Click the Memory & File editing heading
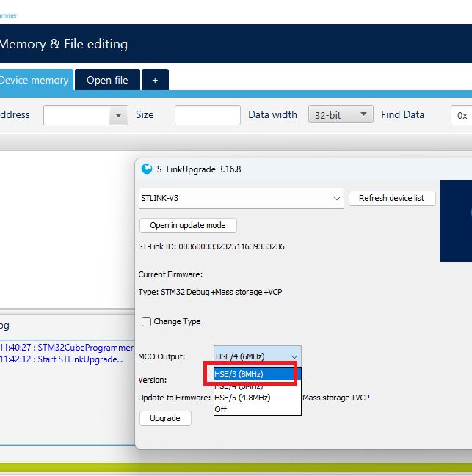Viewport: 472px width, 476px height. coord(64,44)
